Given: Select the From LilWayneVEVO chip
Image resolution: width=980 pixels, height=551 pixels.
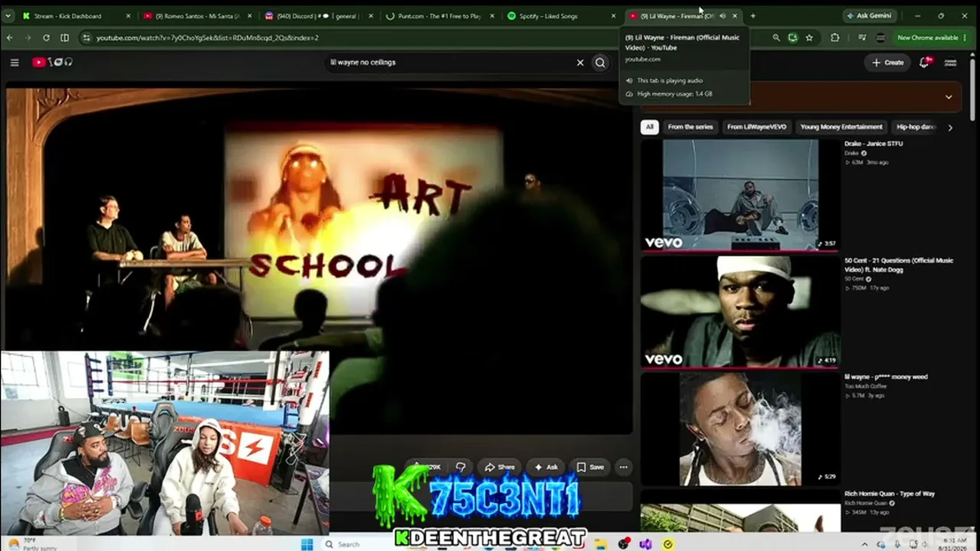Looking at the screenshot, I should click(756, 127).
